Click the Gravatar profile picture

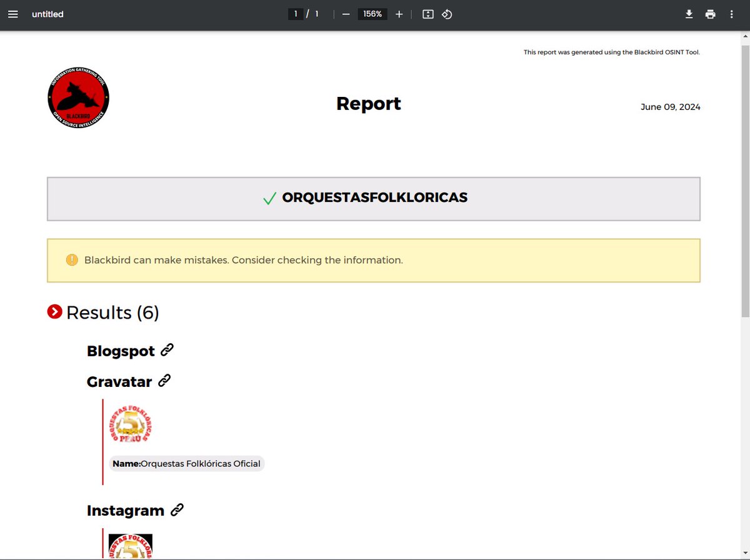coord(131,424)
